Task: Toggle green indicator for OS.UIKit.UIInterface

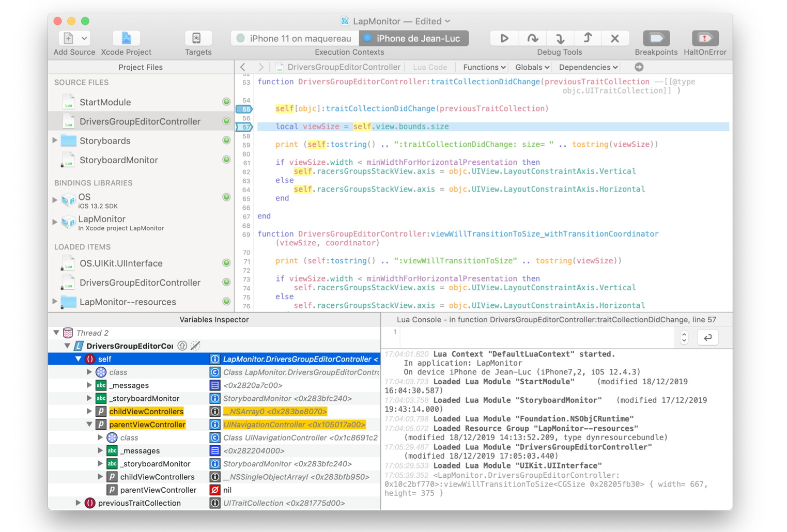Action: [x=226, y=263]
